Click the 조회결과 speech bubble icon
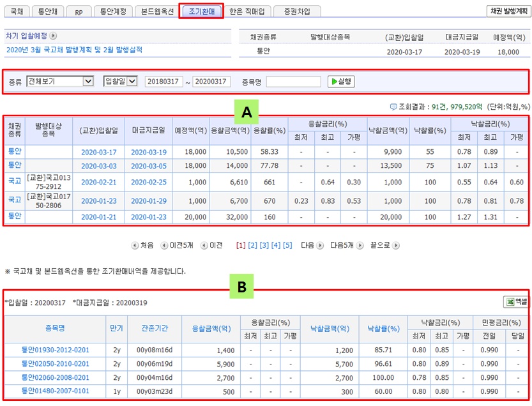 tap(393, 107)
